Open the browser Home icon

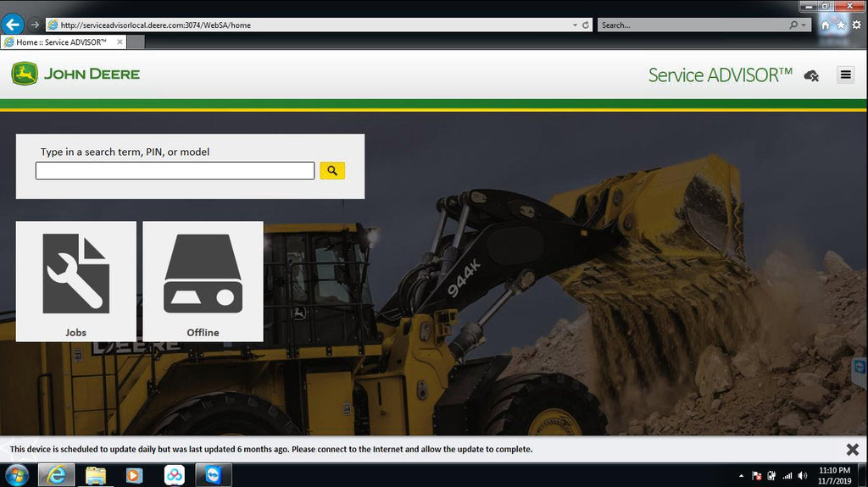click(826, 25)
